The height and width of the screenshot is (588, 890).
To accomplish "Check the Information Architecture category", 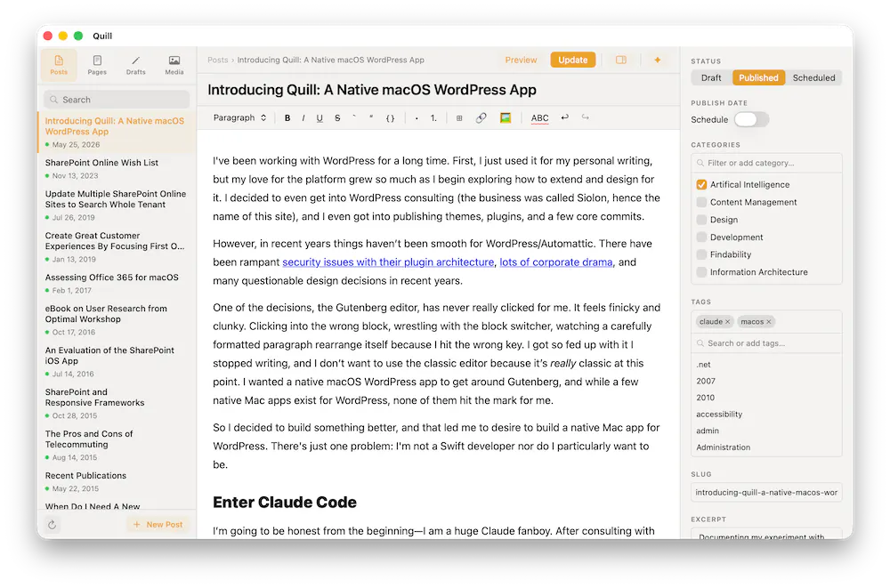I will point(701,272).
